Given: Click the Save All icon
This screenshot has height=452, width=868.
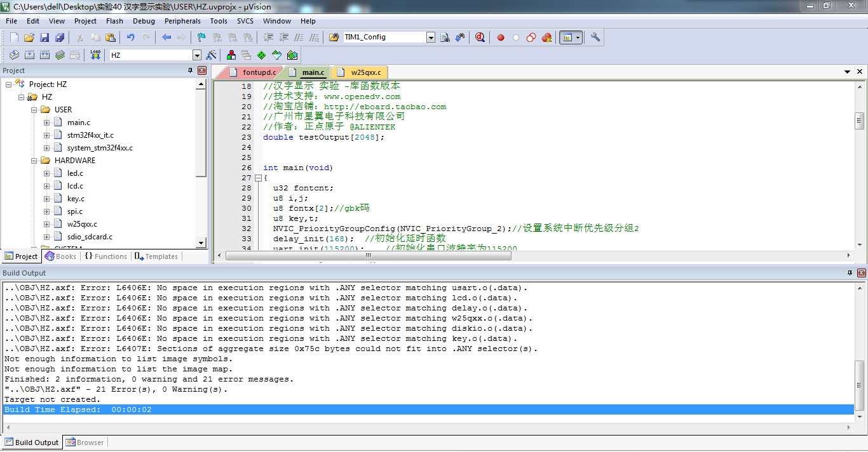Looking at the screenshot, I should [x=59, y=37].
